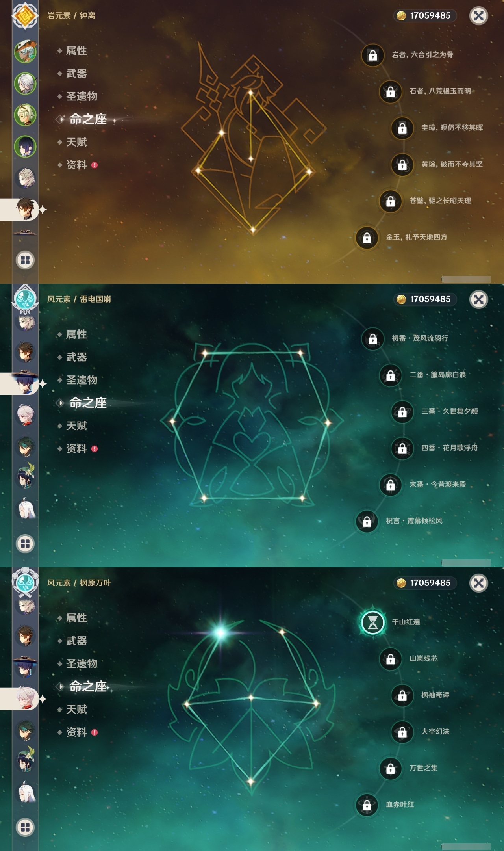Close the 枫原万叶 constellation screen
Screen dimensions: 504x851
pyautogui.click(x=479, y=583)
